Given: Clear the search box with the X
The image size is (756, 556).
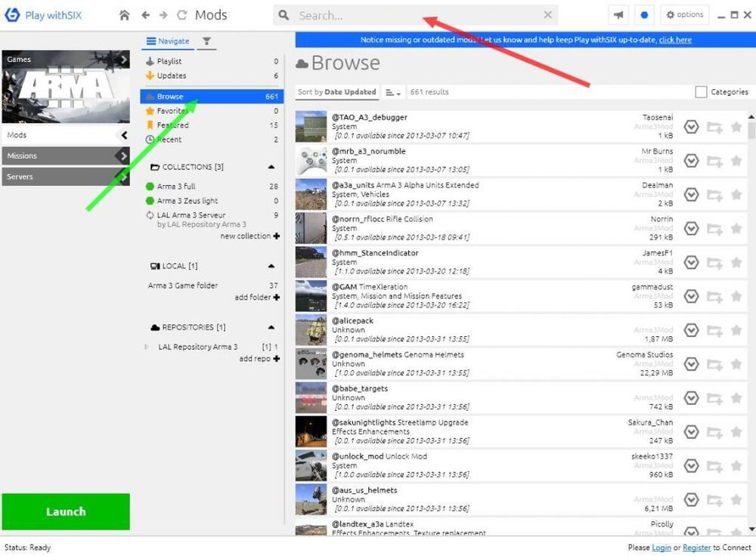Looking at the screenshot, I should point(547,15).
